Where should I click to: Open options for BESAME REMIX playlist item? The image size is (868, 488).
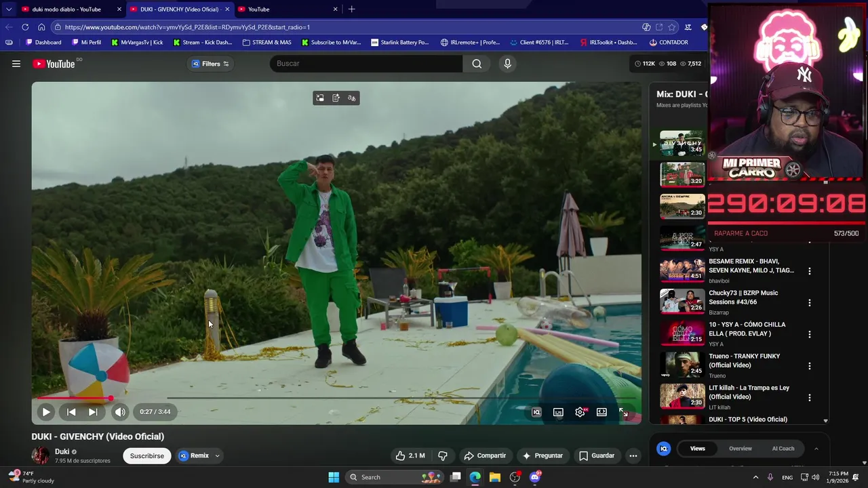tap(809, 271)
